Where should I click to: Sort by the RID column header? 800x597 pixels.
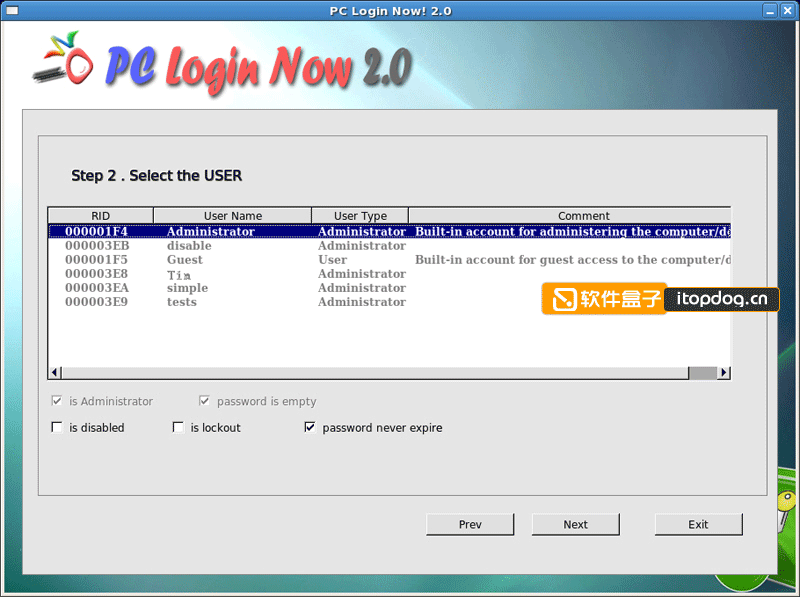click(101, 216)
